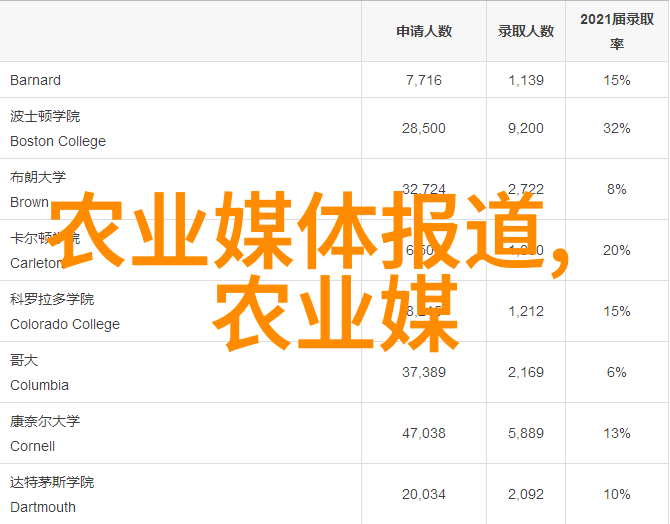
Task: Select the 布朗大学 Brown school name
Action: pos(38,189)
